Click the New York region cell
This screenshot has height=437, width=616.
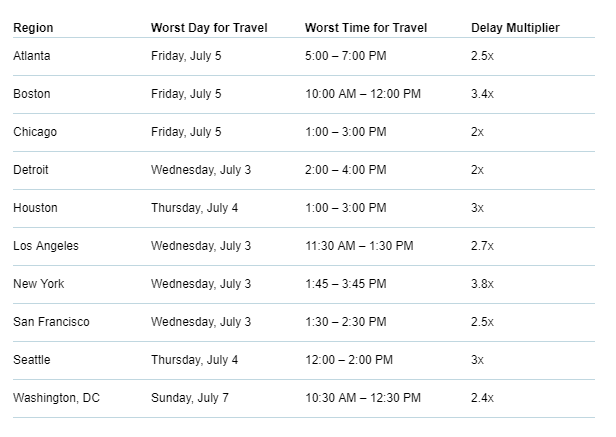[38, 284]
